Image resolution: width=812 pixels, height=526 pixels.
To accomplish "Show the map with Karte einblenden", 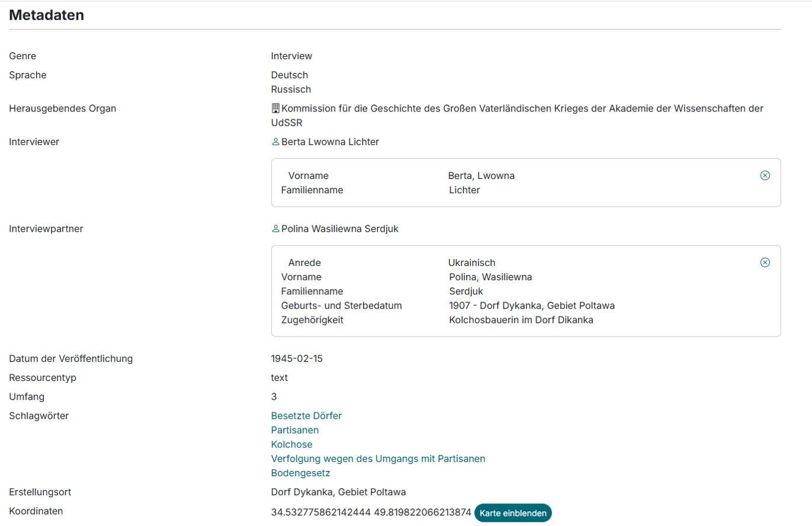I will (513, 513).
